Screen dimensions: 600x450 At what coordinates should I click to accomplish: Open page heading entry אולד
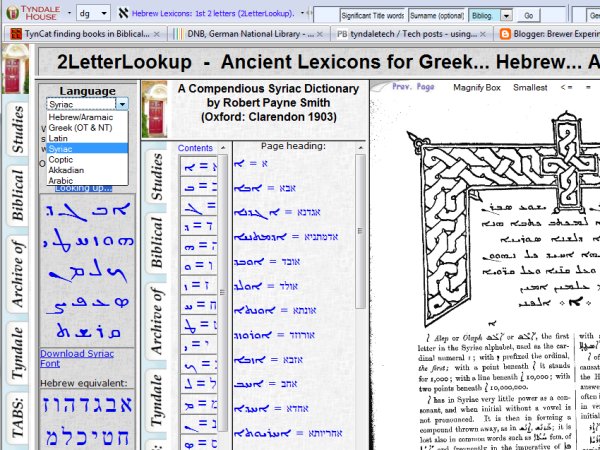(x=266, y=286)
